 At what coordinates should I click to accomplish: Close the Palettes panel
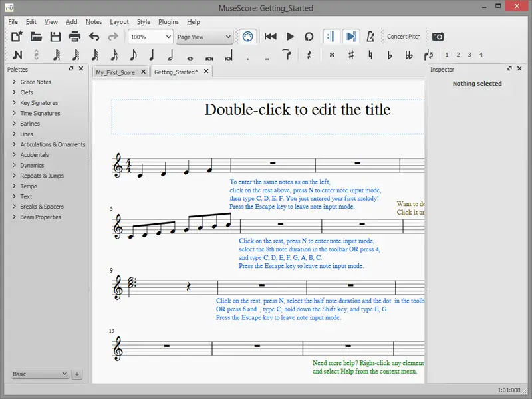81,69
